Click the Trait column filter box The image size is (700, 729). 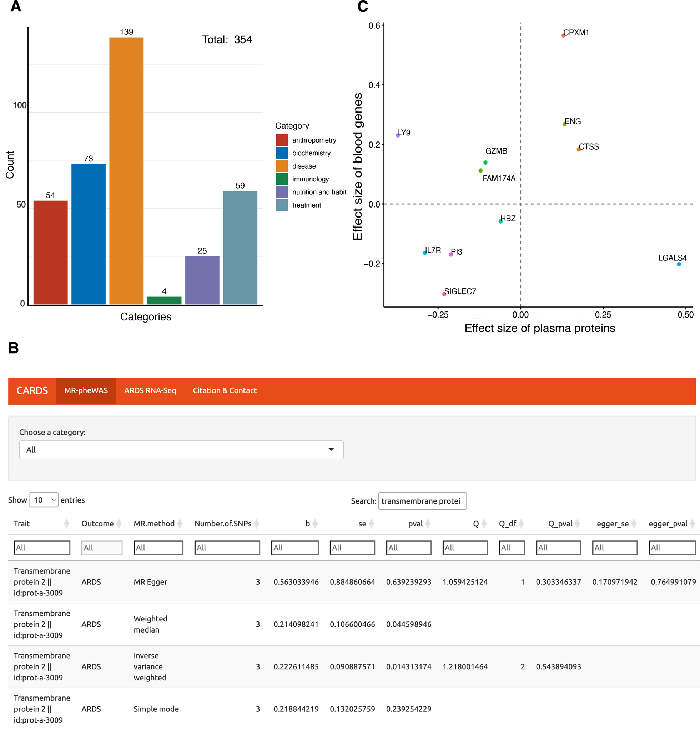click(x=42, y=548)
